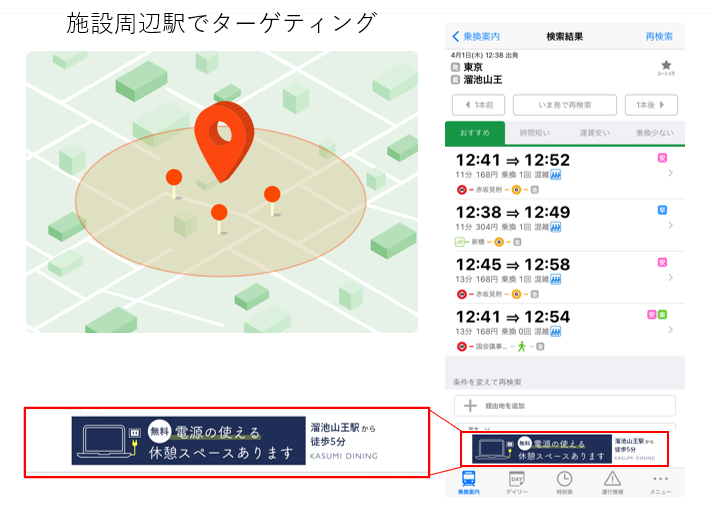Select the 1本前 button

tap(479, 105)
